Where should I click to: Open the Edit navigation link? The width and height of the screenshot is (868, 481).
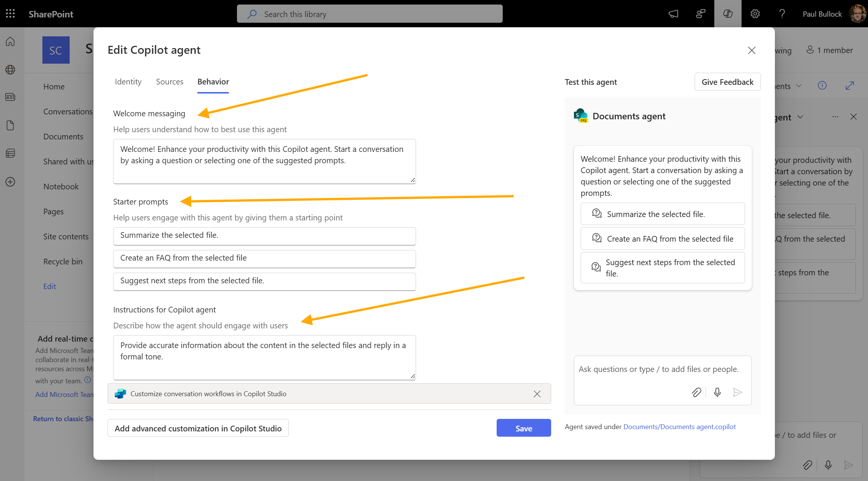tap(50, 286)
